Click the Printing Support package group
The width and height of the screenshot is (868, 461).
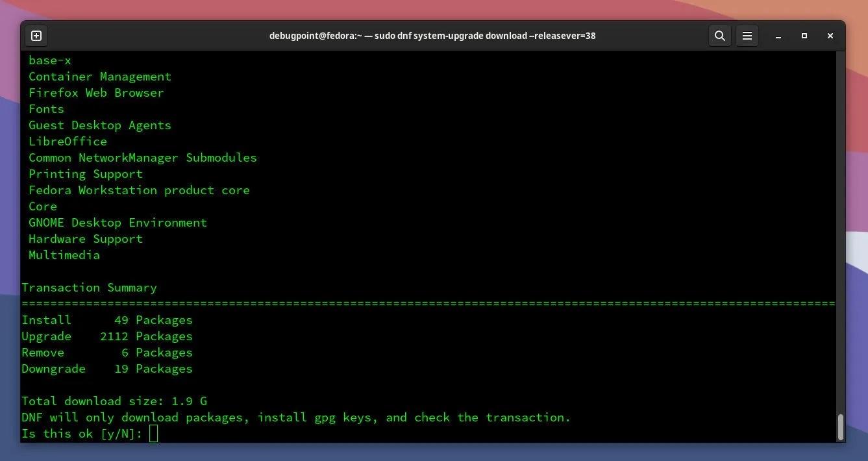tap(85, 173)
